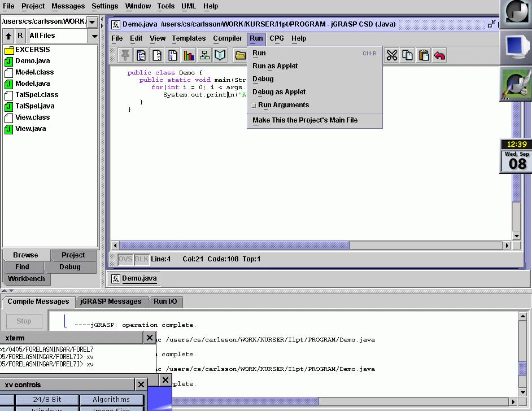Screen dimensions: 532x411
Task: Switch to jGRASP Messages tab
Action: coord(111,301)
